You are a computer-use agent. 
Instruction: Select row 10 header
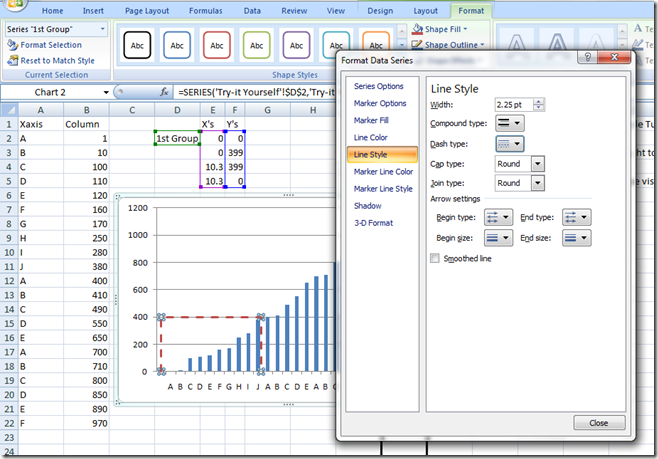(x=9, y=253)
